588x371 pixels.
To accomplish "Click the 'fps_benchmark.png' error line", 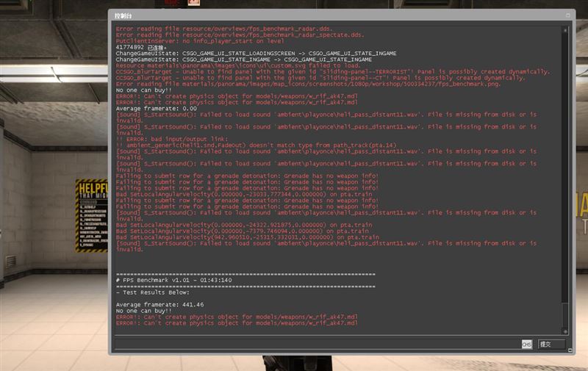I will (308, 84).
